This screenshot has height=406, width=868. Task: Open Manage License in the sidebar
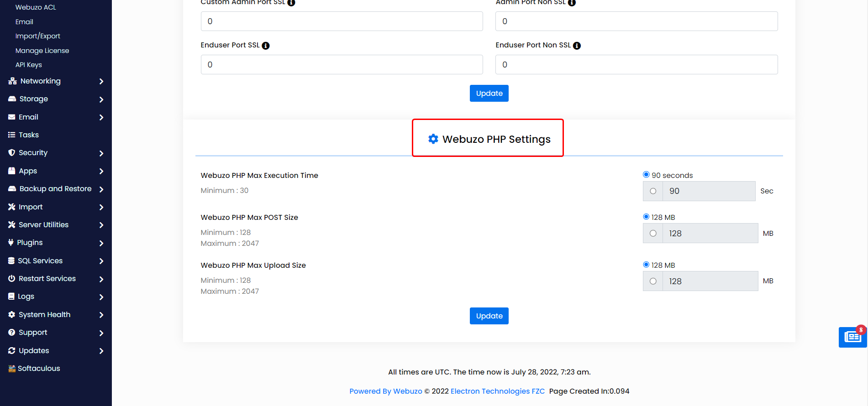click(x=42, y=51)
